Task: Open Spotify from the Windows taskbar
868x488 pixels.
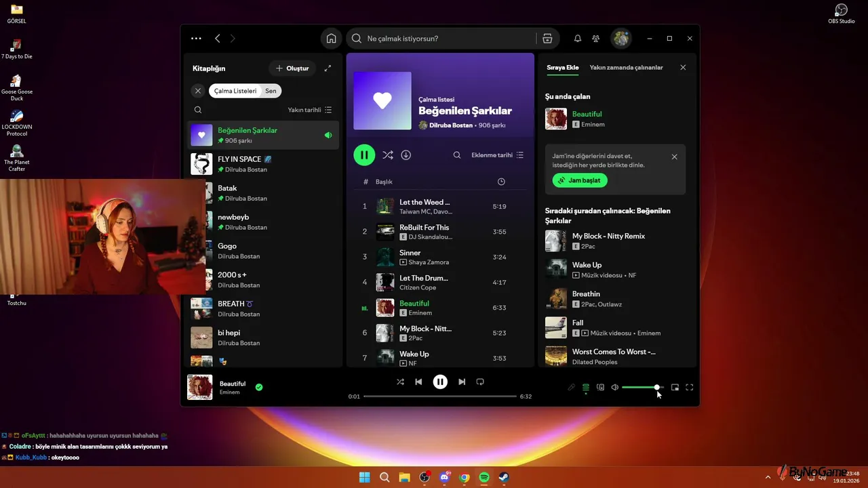Action: (484, 477)
